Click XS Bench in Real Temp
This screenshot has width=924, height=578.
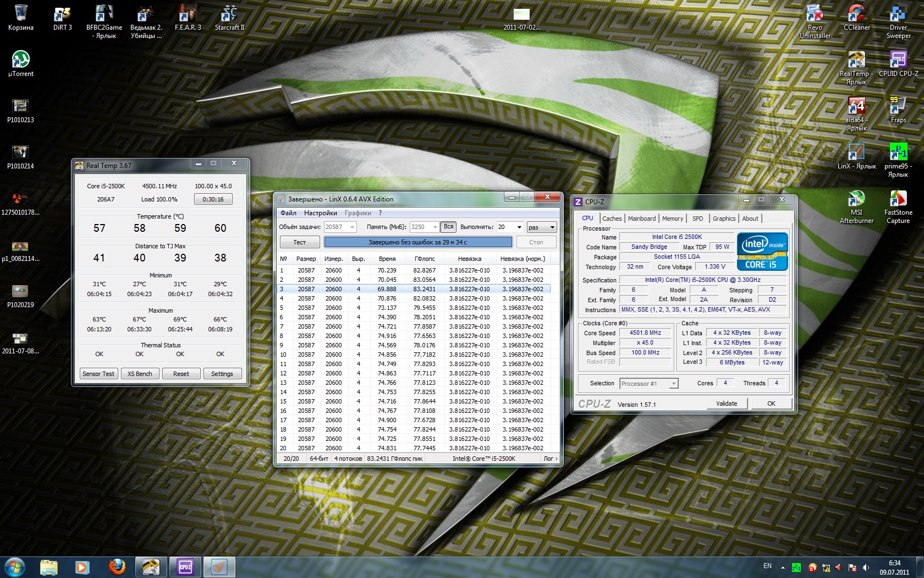point(140,374)
